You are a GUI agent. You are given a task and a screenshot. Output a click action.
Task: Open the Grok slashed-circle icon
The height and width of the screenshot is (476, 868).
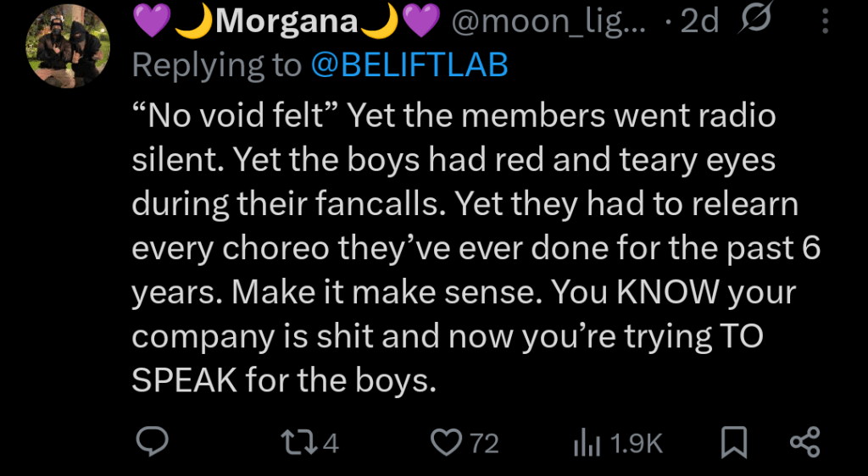754,20
